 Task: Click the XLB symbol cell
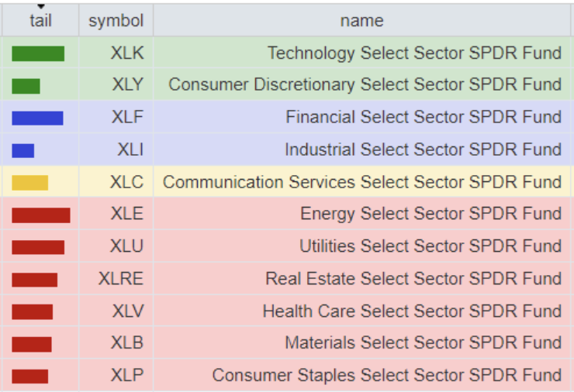[x=127, y=343]
